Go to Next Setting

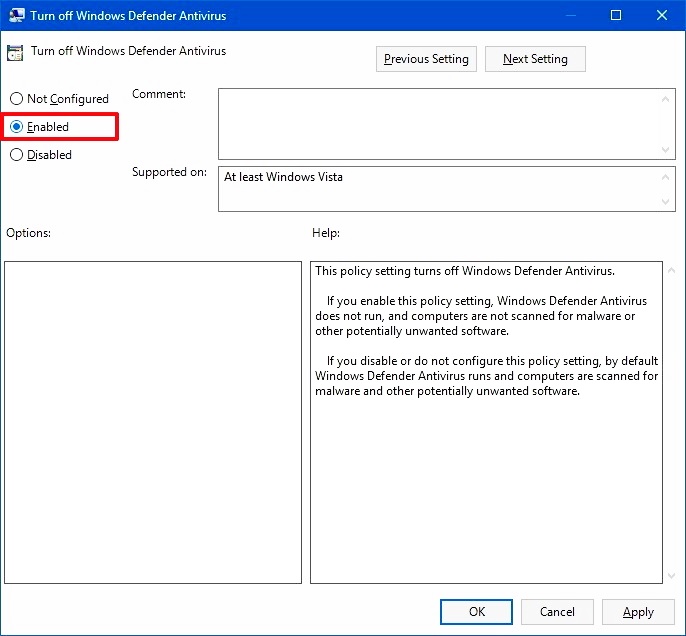tap(535, 59)
